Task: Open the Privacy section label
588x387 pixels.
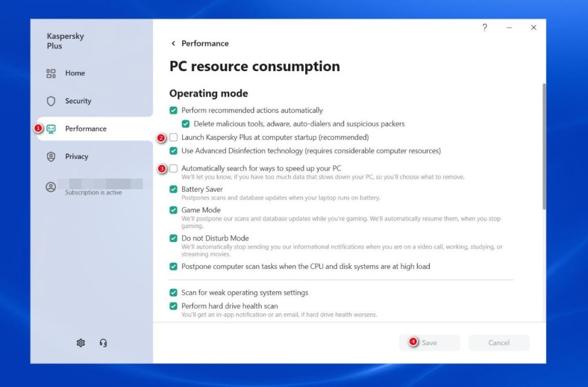Action: pos(76,156)
